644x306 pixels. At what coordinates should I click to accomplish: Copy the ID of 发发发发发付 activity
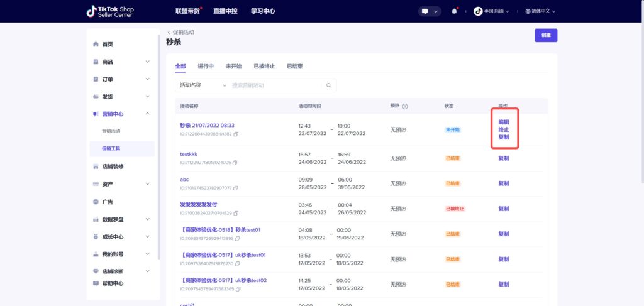click(x=236, y=213)
